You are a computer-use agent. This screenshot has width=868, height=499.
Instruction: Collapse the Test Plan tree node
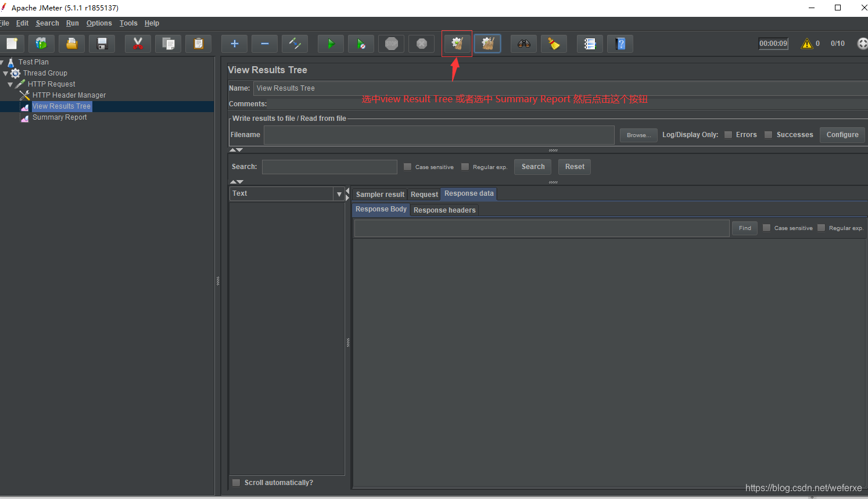click(2, 62)
